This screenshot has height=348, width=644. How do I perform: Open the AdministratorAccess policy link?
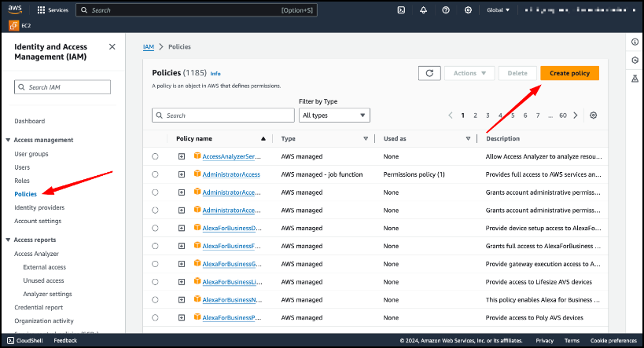click(x=231, y=174)
